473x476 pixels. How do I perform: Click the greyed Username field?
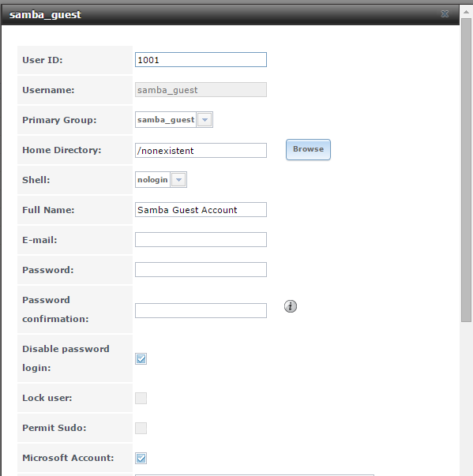coord(201,89)
